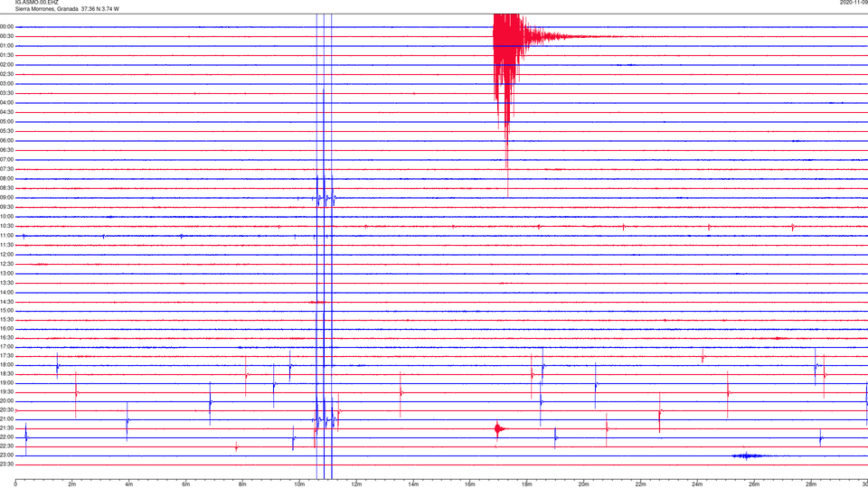Viewport: 868px width, 488px height.
Task: Select the 13:30 time label
Action: [6, 282]
